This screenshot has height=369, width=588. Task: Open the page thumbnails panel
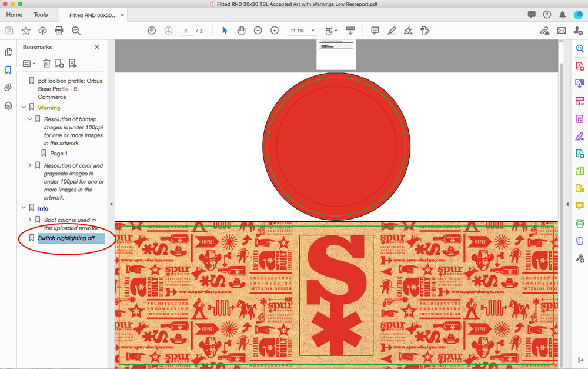click(x=8, y=52)
